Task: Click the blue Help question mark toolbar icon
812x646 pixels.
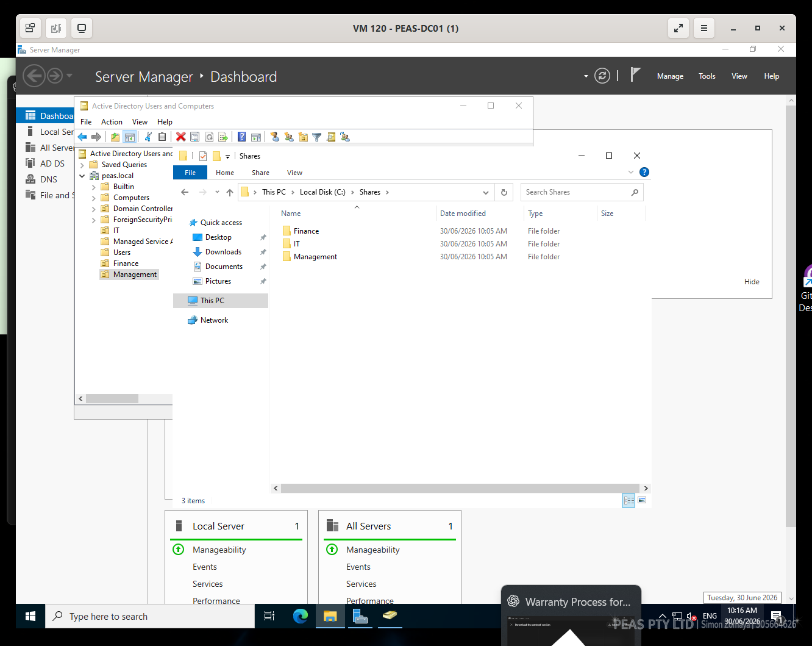Action: [242, 137]
